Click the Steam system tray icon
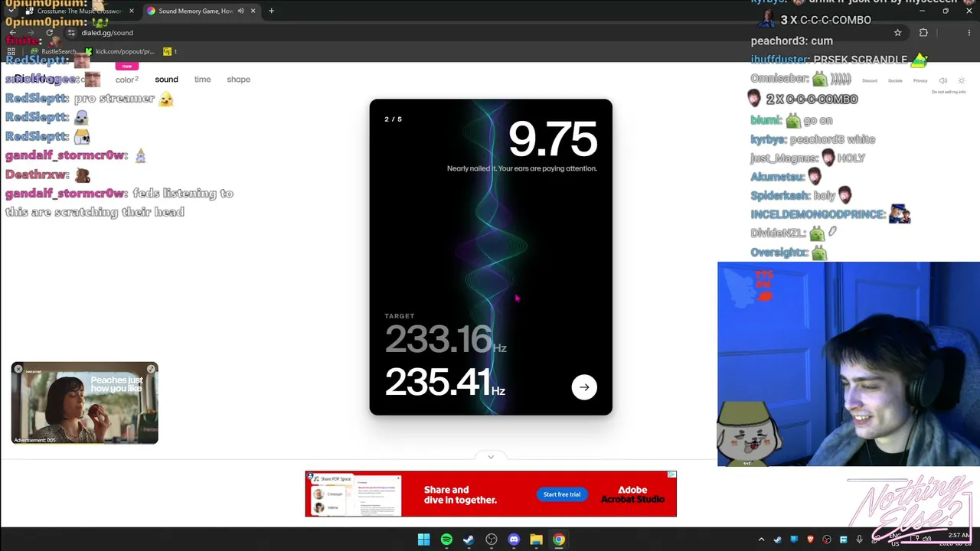Image resolution: width=980 pixels, height=551 pixels. click(778, 540)
